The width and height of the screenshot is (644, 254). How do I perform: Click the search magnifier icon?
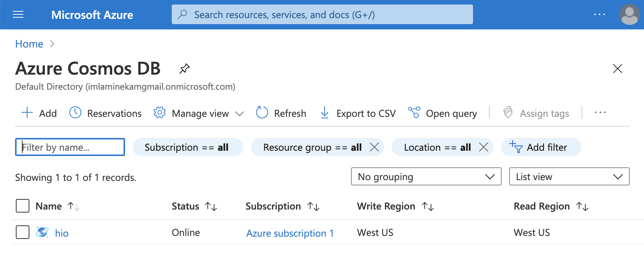point(183,14)
